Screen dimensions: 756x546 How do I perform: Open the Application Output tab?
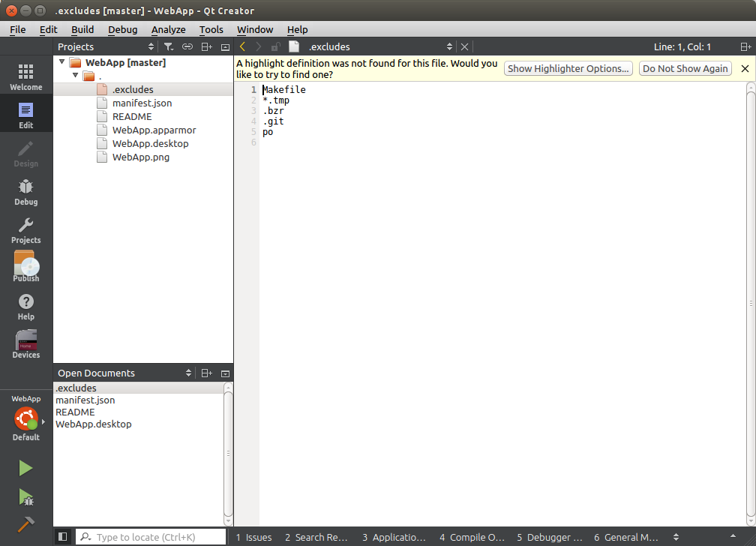[394, 537]
